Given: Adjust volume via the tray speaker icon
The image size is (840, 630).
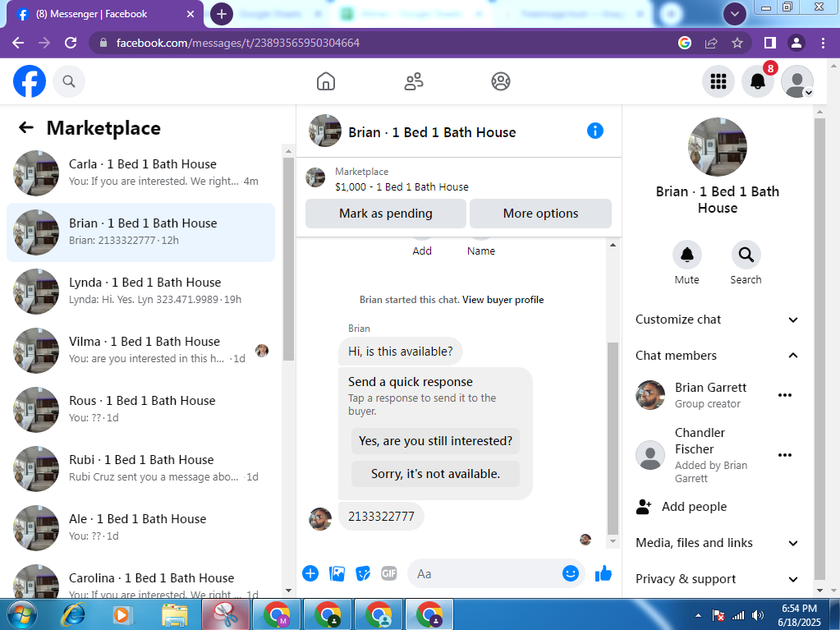Looking at the screenshot, I should (758, 615).
